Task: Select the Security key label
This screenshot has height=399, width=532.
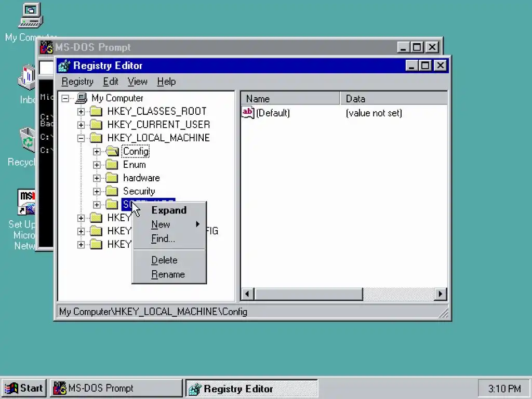Action: tap(139, 191)
